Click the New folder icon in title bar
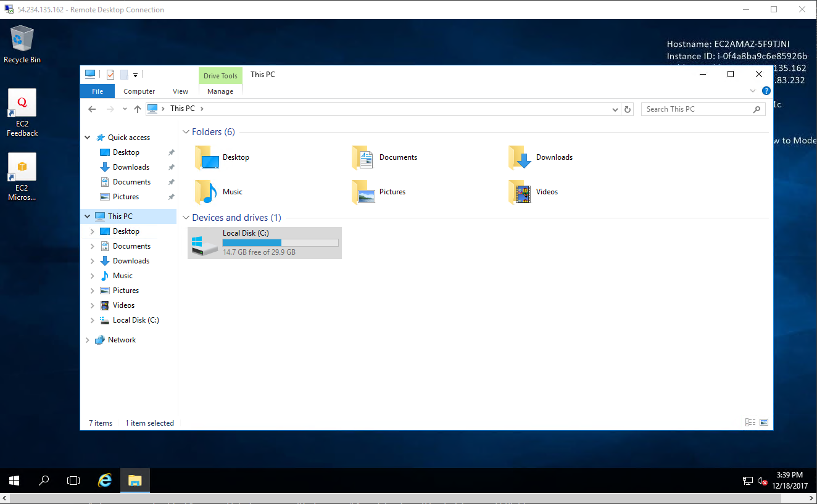 124,75
